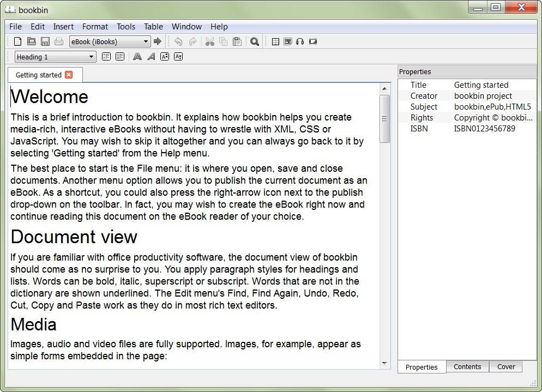Switch to the Cover tab

(506, 366)
